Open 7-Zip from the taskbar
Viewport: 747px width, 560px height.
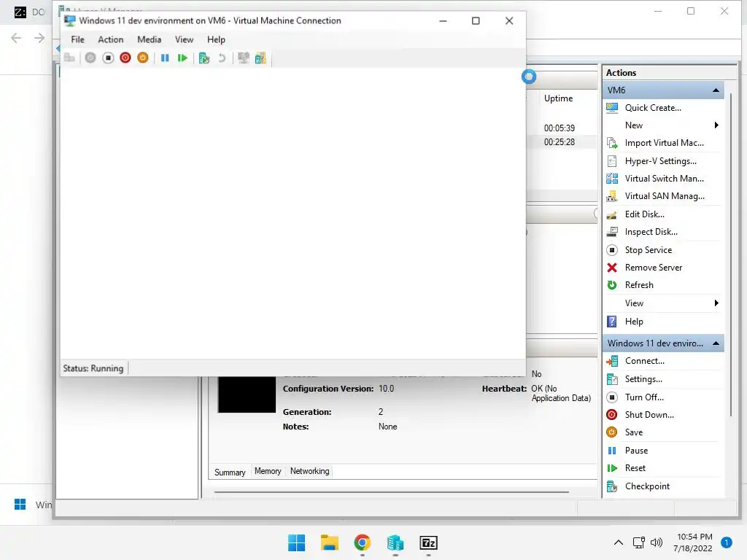coord(428,542)
